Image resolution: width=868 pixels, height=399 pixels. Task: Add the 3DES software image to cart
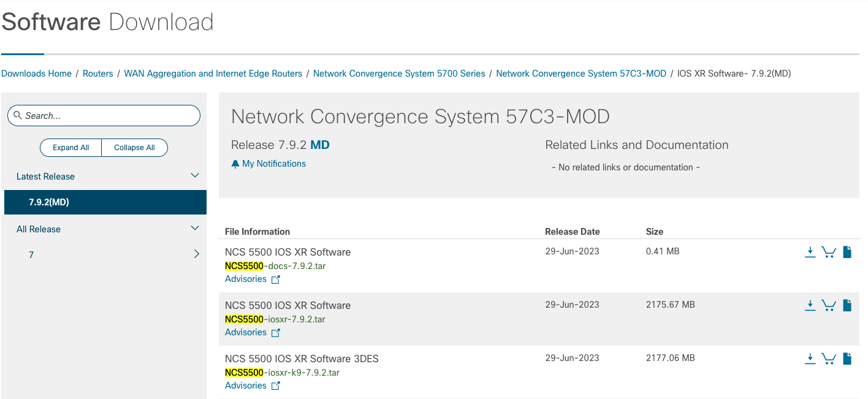coord(829,358)
